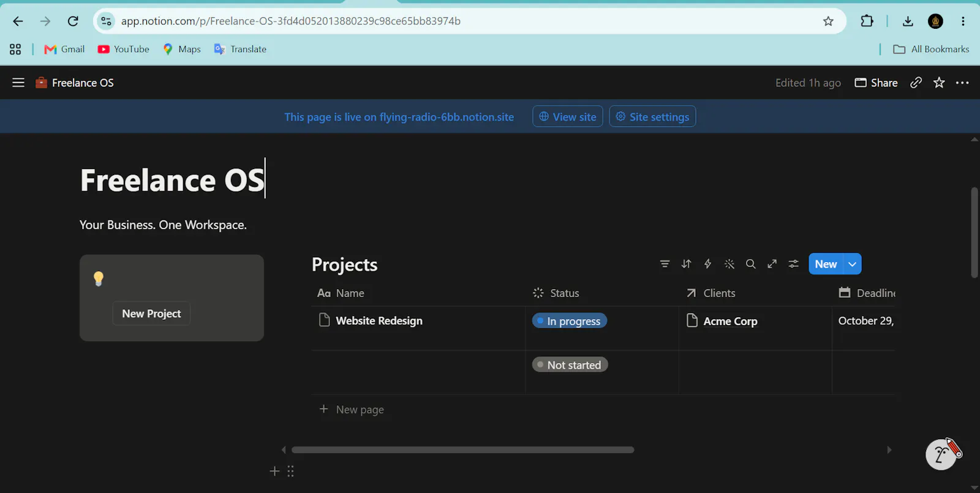Open automations lightning icon

click(707, 264)
